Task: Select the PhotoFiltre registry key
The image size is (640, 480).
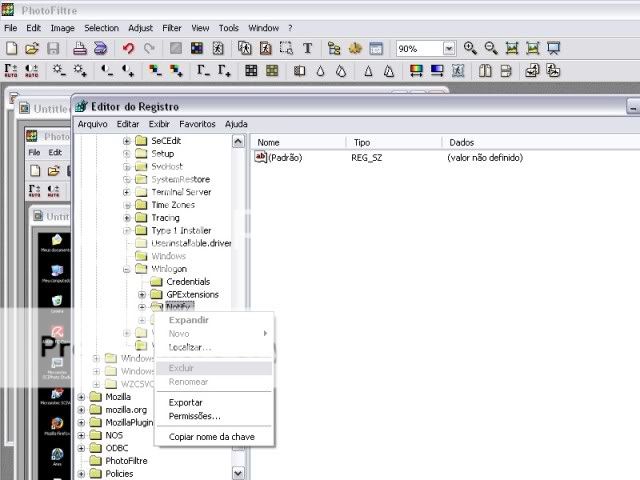Action: point(126,461)
